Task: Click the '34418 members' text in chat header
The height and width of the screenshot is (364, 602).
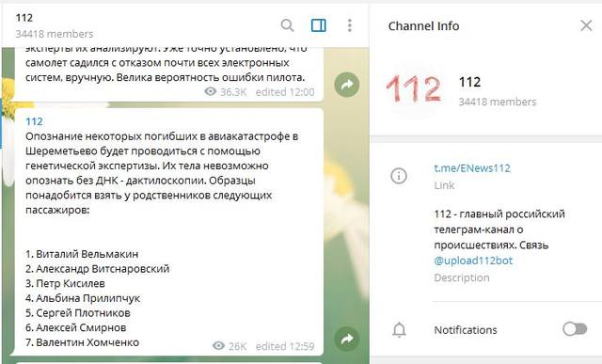Action: tap(55, 34)
